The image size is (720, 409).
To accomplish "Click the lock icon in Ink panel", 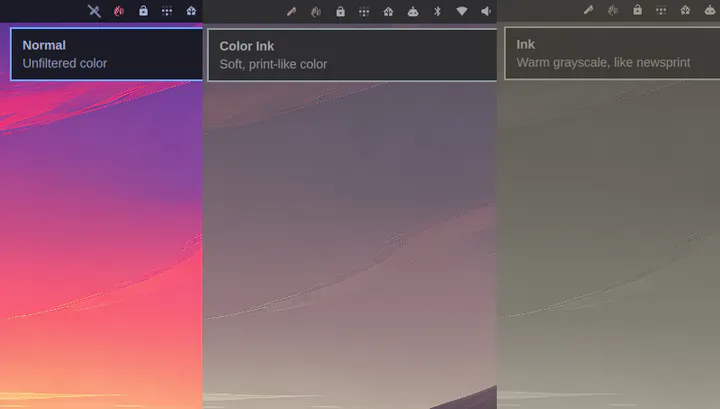I will pyautogui.click(x=637, y=10).
